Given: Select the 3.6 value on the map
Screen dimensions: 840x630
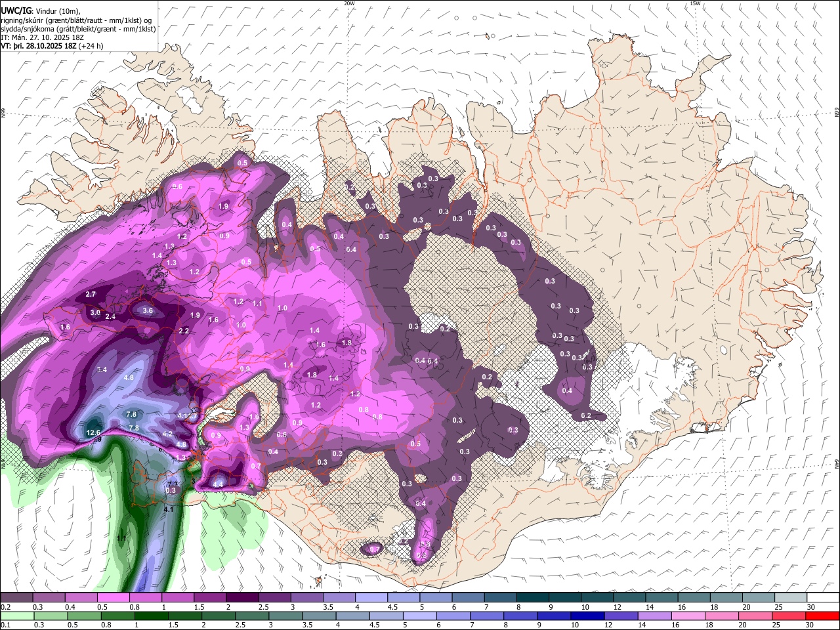Looking at the screenshot, I should pyautogui.click(x=148, y=311).
